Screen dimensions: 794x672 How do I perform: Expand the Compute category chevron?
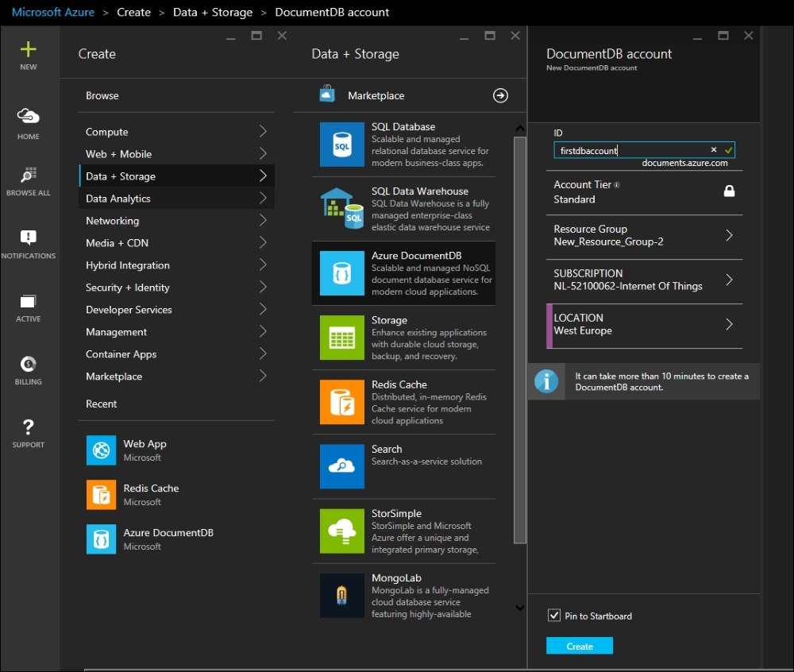(263, 131)
